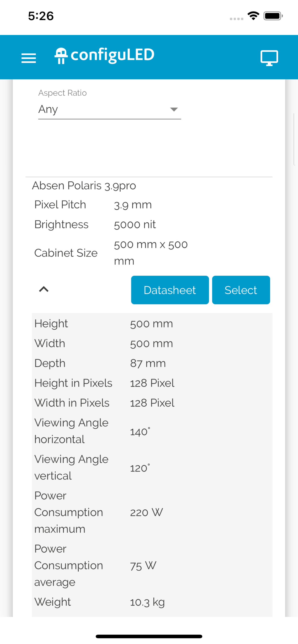Click the page scrollbar on right edge
298x644 pixels.
(x=294, y=139)
